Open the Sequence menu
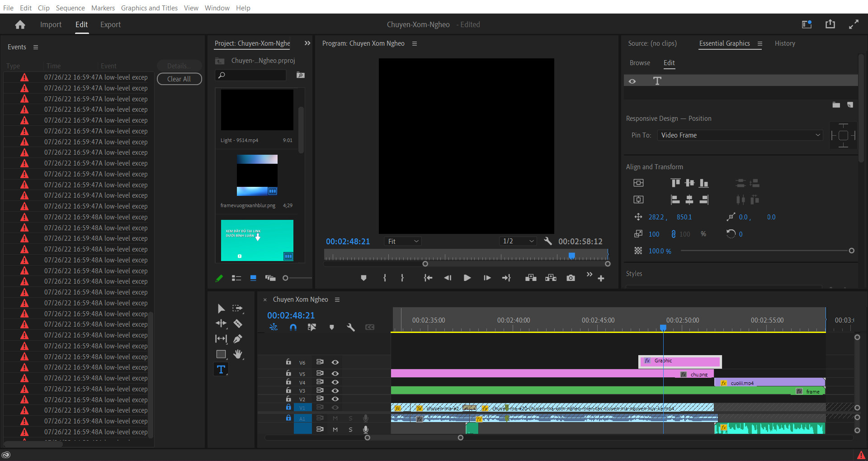The image size is (868, 461). (70, 8)
